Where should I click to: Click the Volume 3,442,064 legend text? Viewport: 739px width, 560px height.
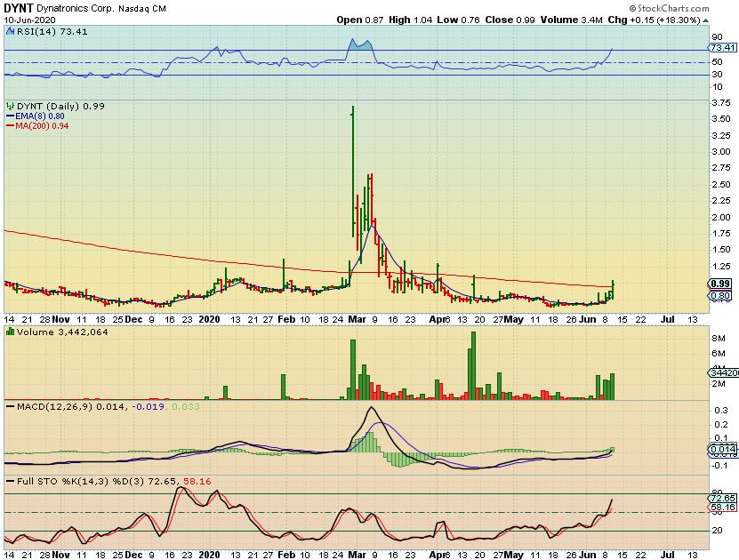coord(62,332)
